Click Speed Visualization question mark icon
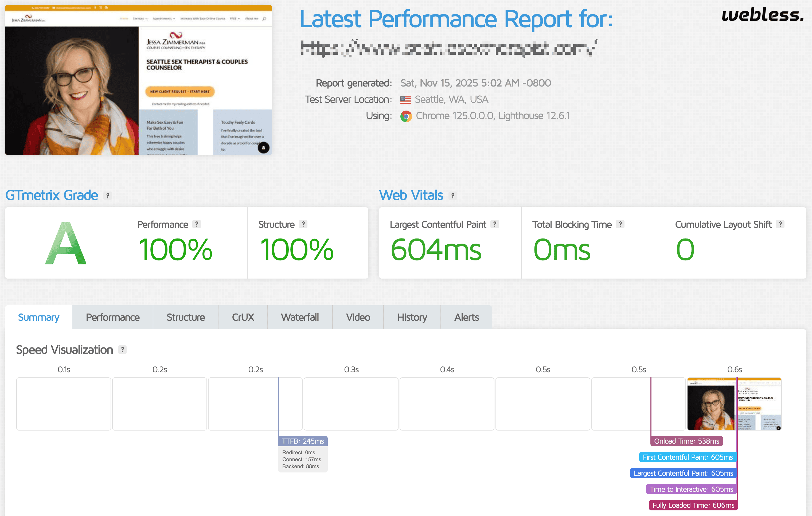Viewport: 812px width, 516px height. point(122,350)
